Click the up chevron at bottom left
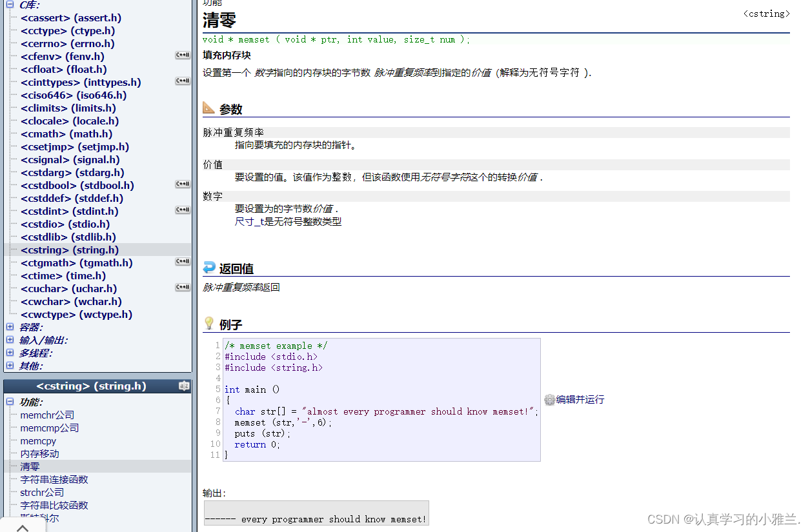The width and height of the screenshot is (810, 532). click(x=23, y=527)
